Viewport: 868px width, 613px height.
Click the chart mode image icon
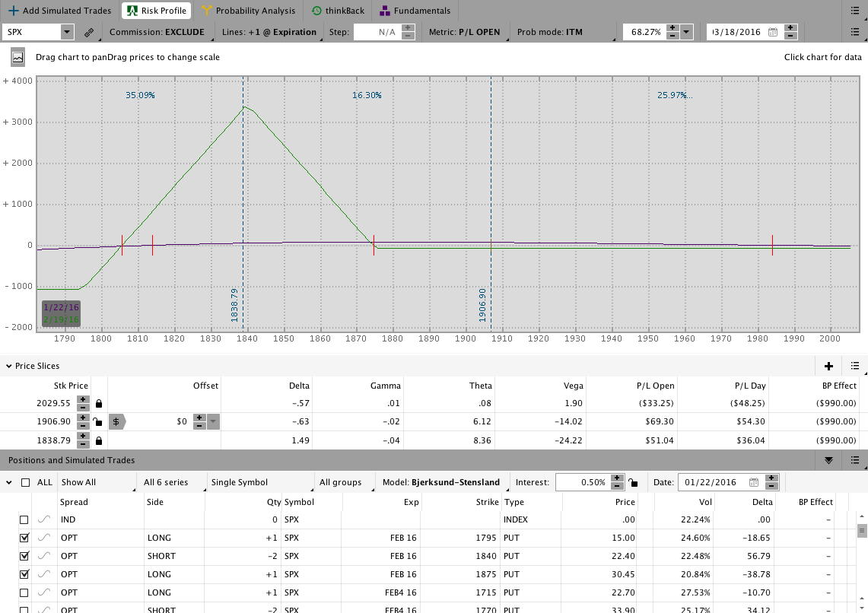coord(17,57)
